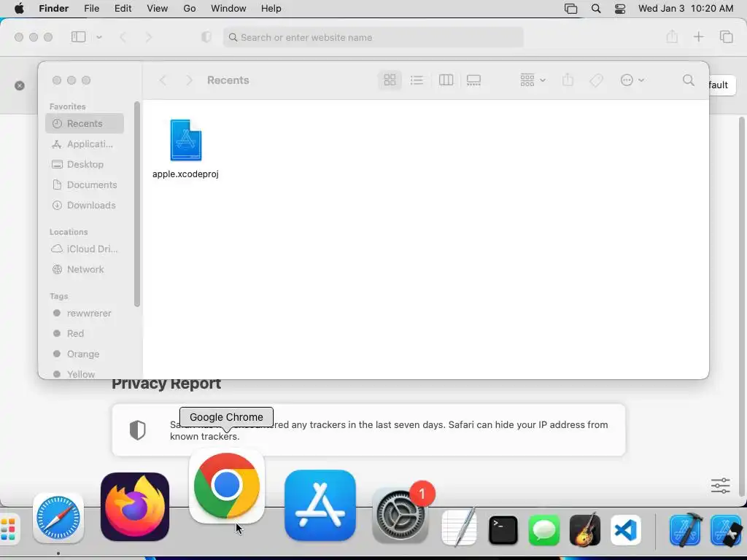Open the Finder menu
The image size is (747, 560).
[x=53, y=9]
